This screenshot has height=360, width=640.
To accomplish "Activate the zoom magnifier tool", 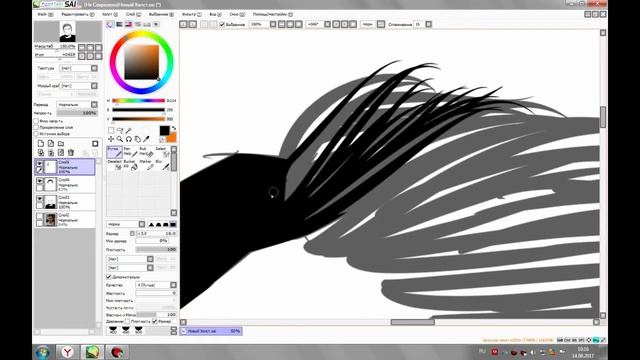I will [x=120, y=139].
